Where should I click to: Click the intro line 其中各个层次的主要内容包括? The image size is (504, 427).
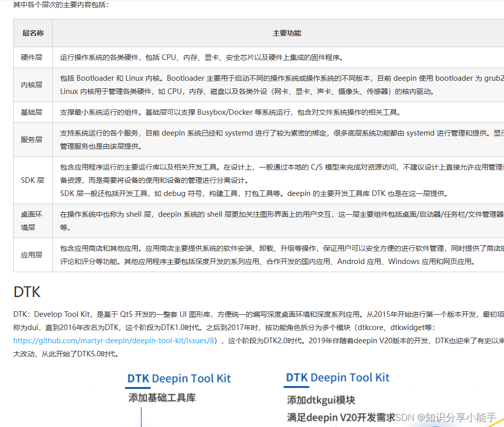click(61, 5)
